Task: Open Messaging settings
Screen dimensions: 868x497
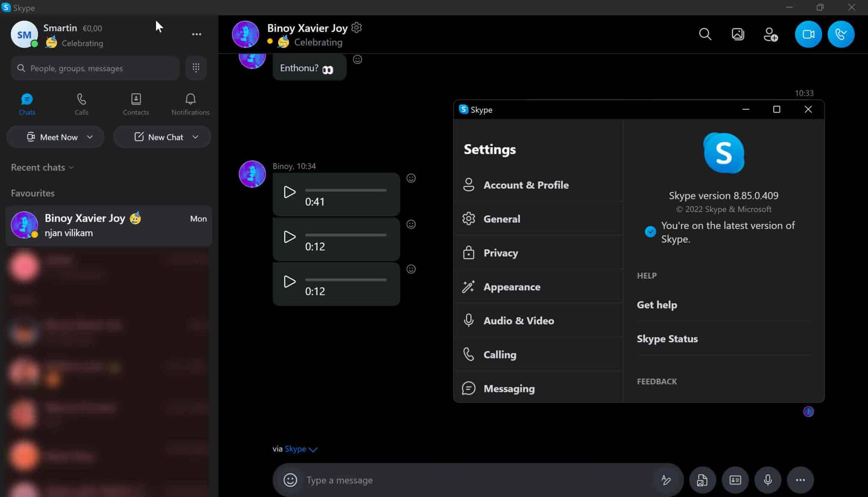Action: pos(538,388)
